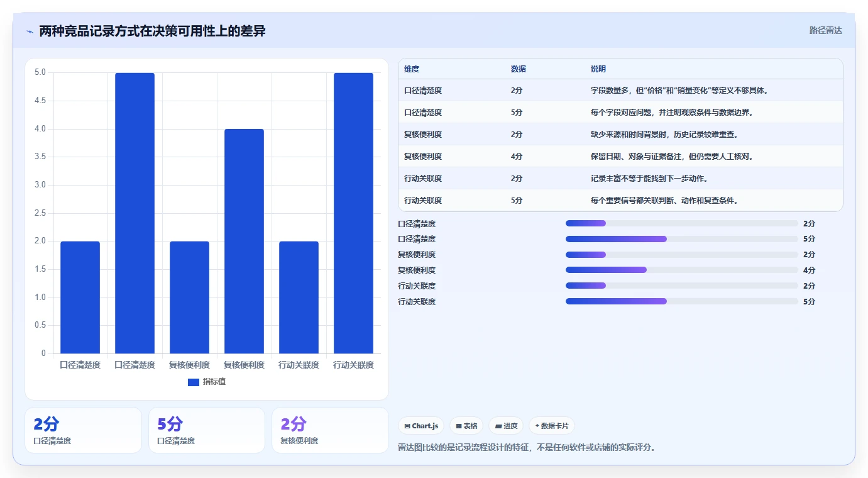Image resolution: width=868 pixels, height=478 pixels.
Task: Toggle the 指标值 legend label under chart
Action: point(214,382)
